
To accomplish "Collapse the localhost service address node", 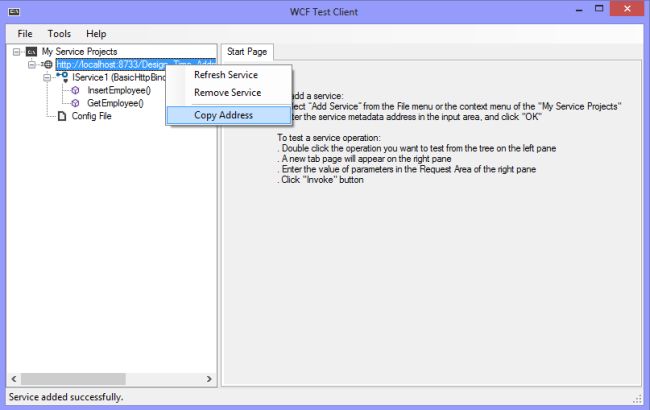I will point(32,65).
